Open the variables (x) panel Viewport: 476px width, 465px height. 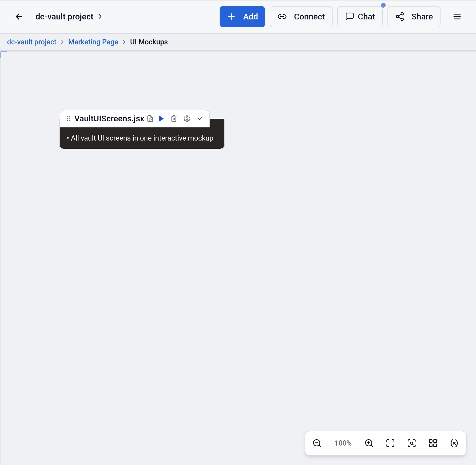[454, 443]
